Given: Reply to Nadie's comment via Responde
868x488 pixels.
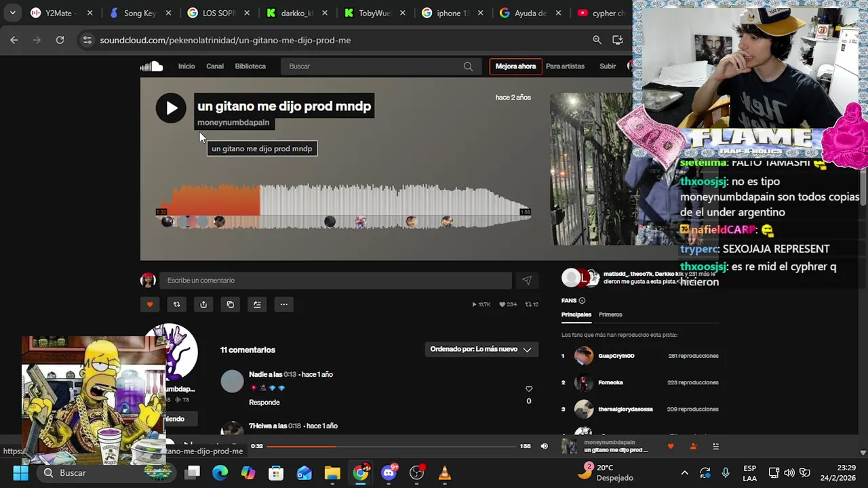Looking at the screenshot, I should point(264,402).
